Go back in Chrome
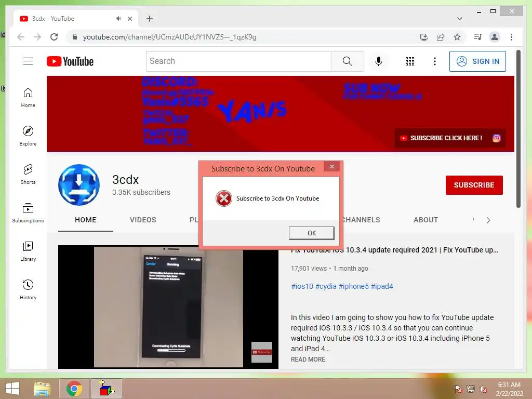Viewport: 532px width, 399px height. coord(21,37)
